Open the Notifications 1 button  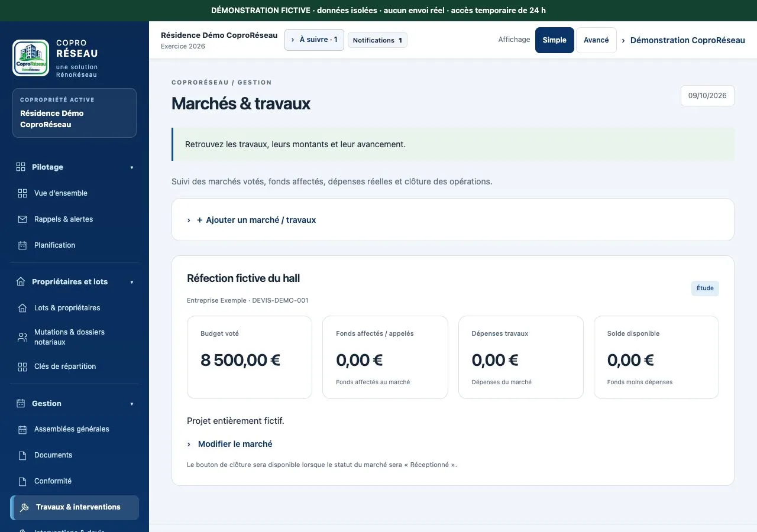377,40
